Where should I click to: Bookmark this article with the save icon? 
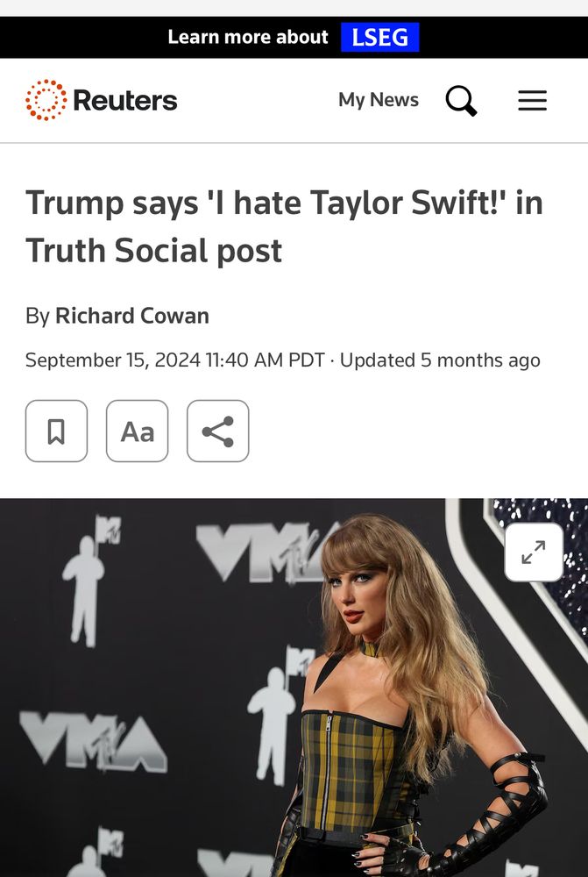56,431
